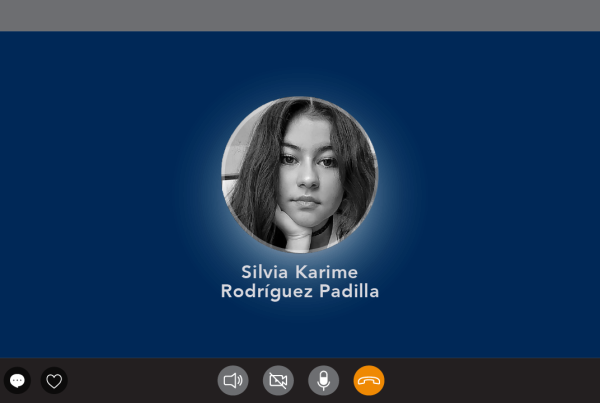This screenshot has height=403, width=600.
Task: Select the first line 'Silvia Karime' of the name
Action: tap(300, 272)
